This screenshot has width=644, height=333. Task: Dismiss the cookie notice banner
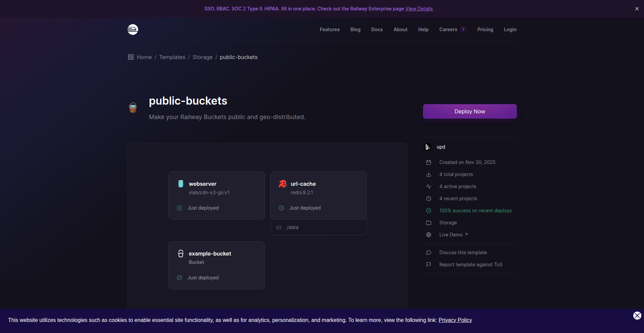637,316
